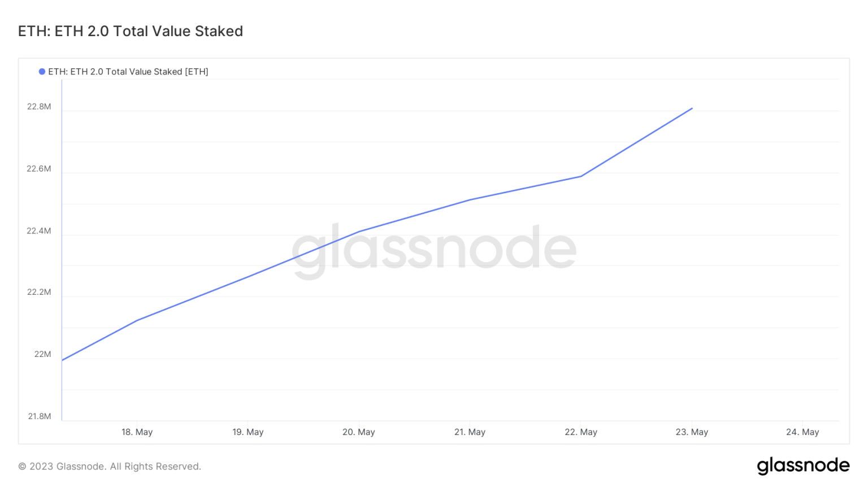Click the line's peak endpoint at 23 May
Screen dimensions: 868x488
point(692,108)
